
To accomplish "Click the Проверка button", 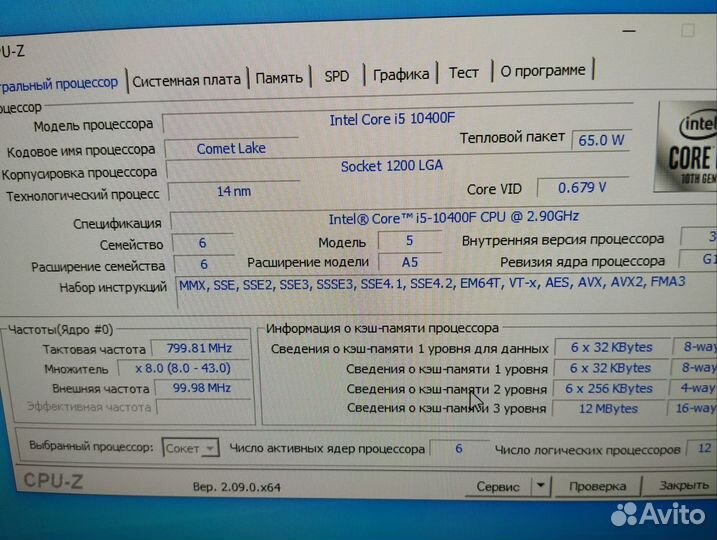I will click(597, 486).
